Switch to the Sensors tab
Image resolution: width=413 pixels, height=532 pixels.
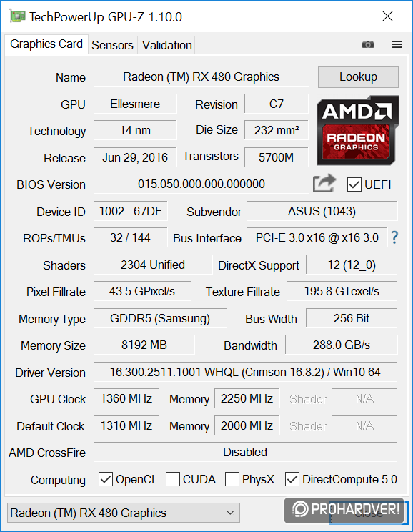(113, 45)
